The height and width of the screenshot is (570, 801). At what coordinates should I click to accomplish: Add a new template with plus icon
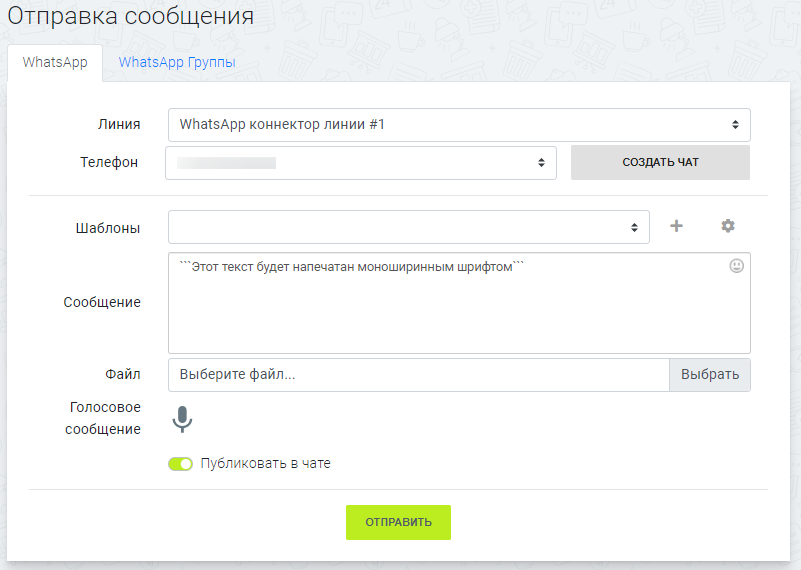click(x=676, y=227)
